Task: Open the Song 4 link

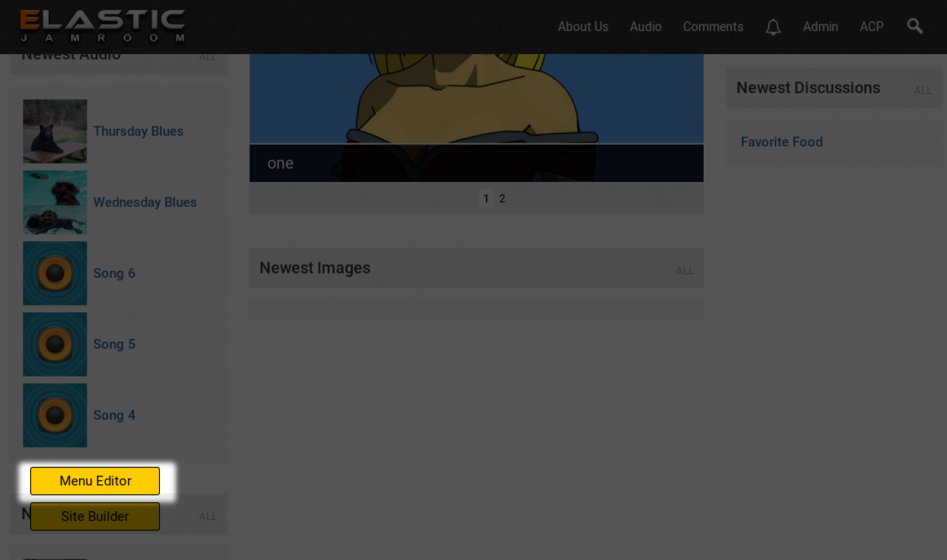Action: coord(115,416)
